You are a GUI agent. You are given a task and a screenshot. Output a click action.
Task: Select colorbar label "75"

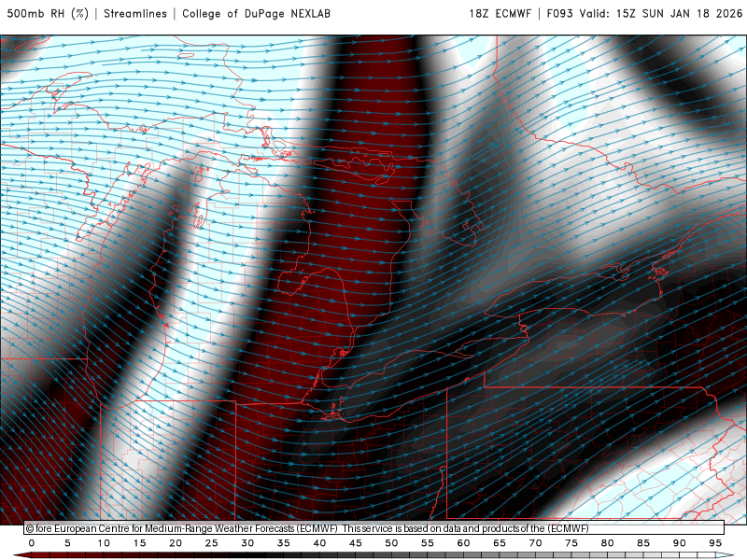point(571,543)
